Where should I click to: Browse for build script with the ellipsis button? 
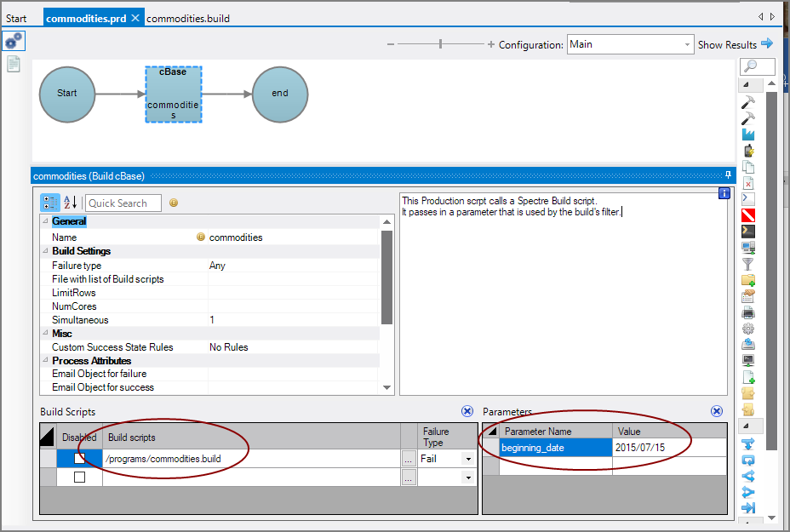(409, 459)
